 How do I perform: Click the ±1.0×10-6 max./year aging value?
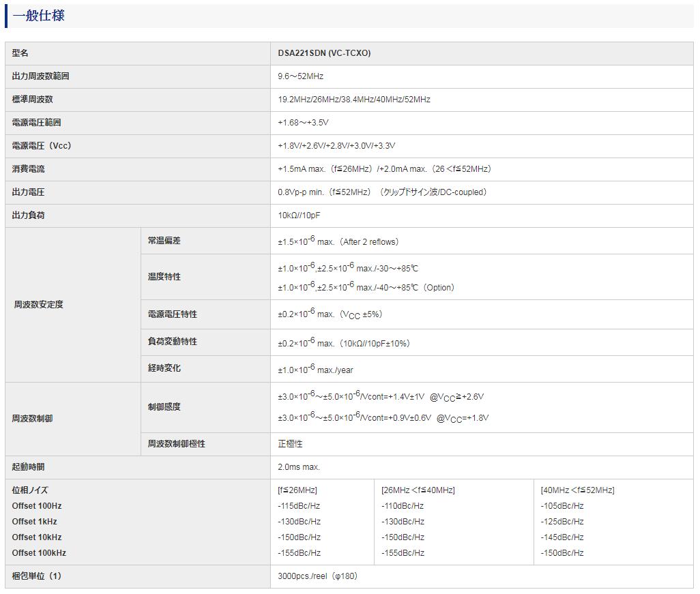(x=316, y=370)
